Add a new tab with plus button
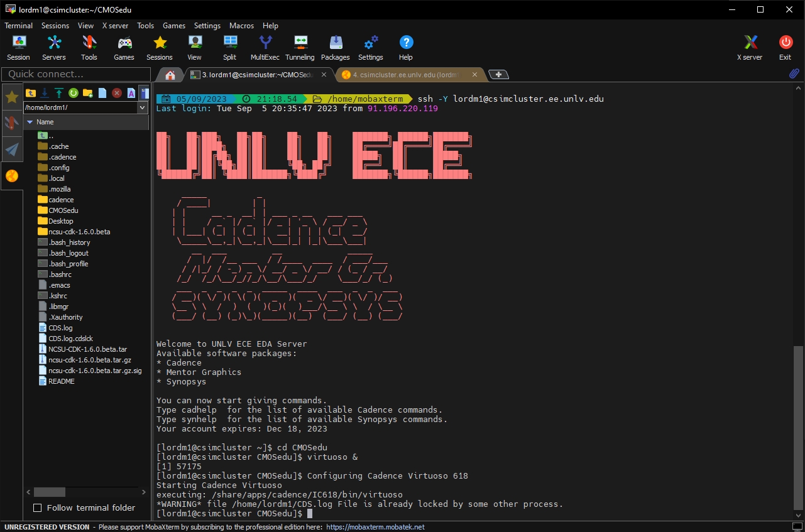The height and width of the screenshot is (532, 805). point(498,75)
